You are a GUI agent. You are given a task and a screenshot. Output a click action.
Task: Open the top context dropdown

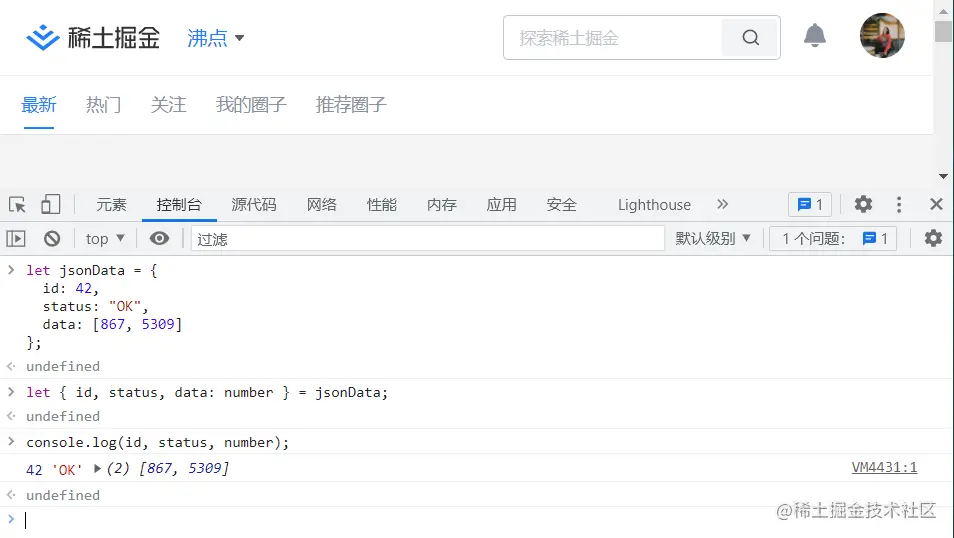(x=105, y=239)
